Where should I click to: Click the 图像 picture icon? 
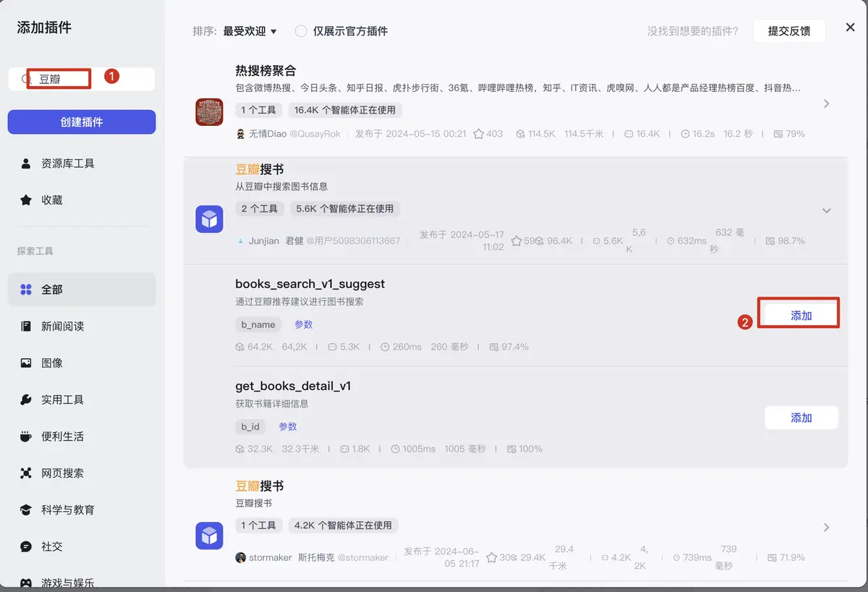(x=26, y=363)
